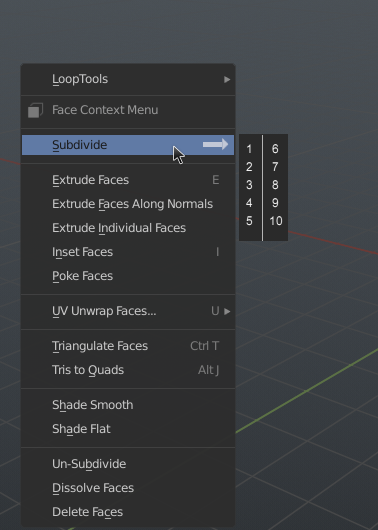Choose Triangulate Faces

[128, 346]
